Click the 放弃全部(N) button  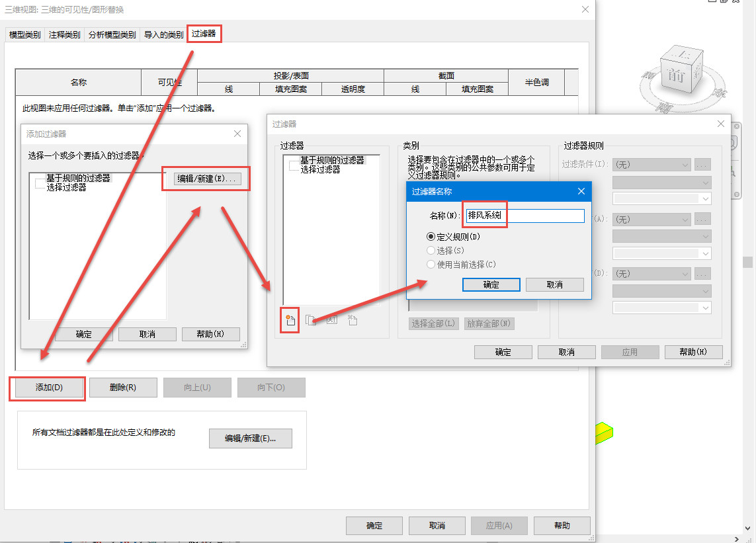click(489, 323)
